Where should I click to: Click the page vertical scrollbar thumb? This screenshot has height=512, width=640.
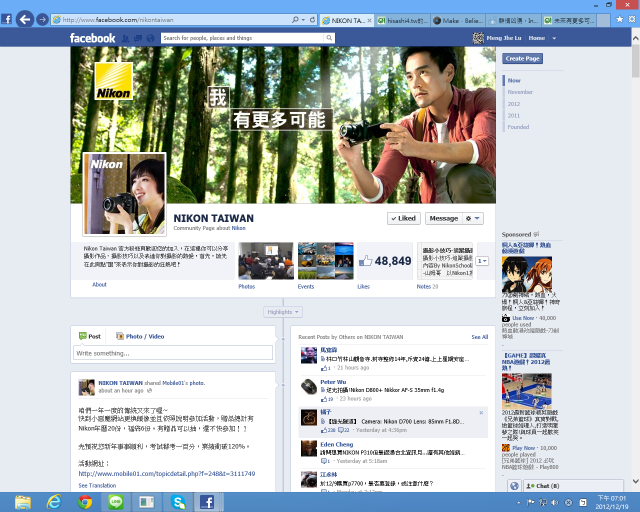click(x=636, y=61)
